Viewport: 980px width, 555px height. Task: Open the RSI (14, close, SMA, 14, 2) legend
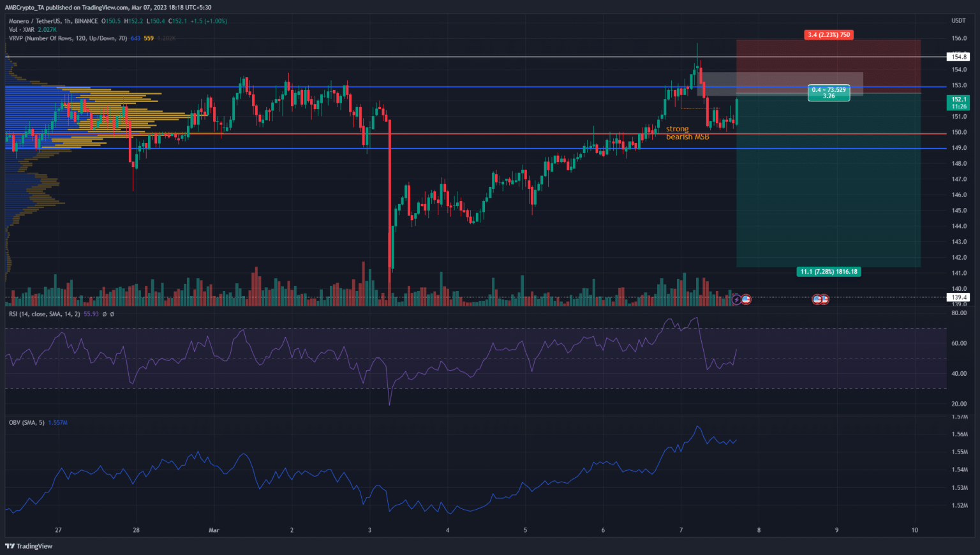pyautogui.click(x=45, y=314)
